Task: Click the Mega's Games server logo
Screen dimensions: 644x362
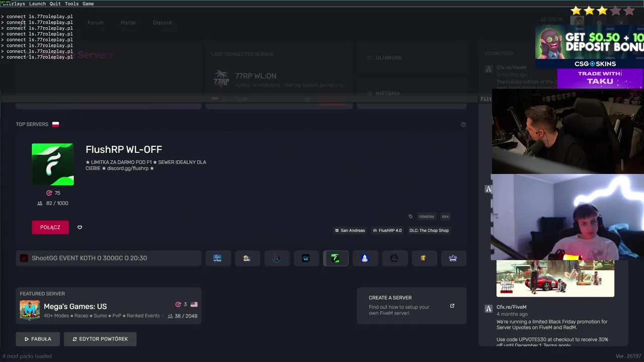Action: click(30, 310)
